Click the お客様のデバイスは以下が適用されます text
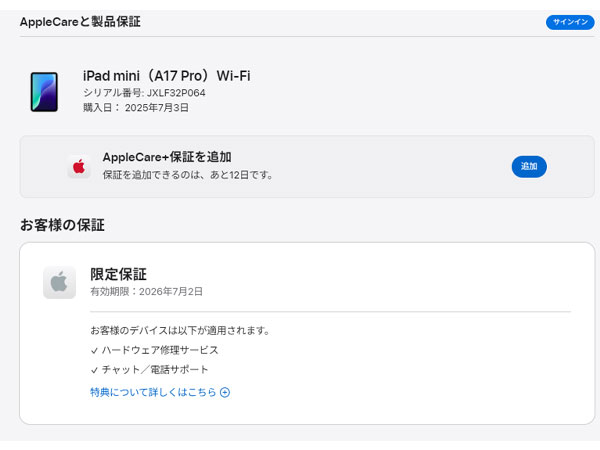Image resolution: width=600 pixels, height=450 pixels. (x=180, y=331)
